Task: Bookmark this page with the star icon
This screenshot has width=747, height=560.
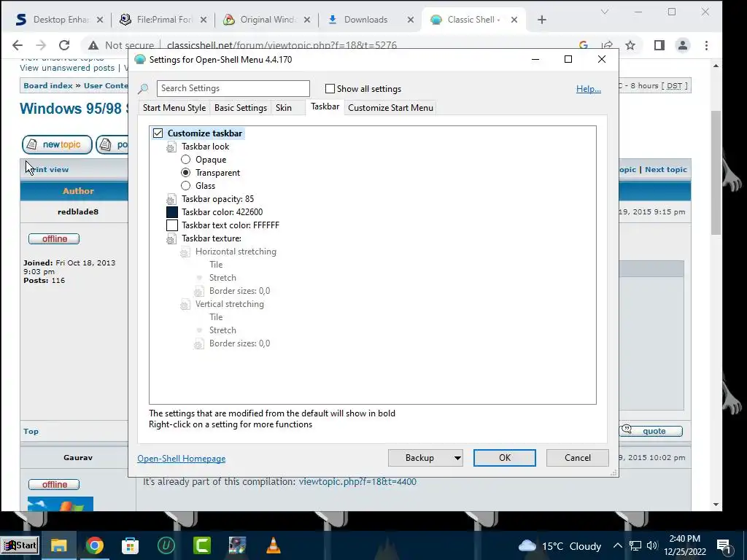Action: (x=630, y=45)
